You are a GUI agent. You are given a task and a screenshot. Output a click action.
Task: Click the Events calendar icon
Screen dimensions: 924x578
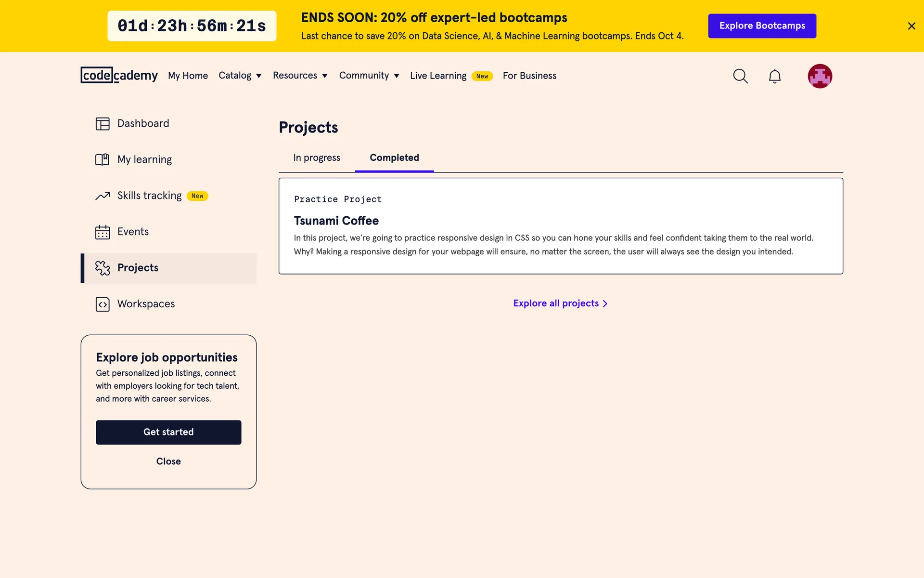click(103, 232)
